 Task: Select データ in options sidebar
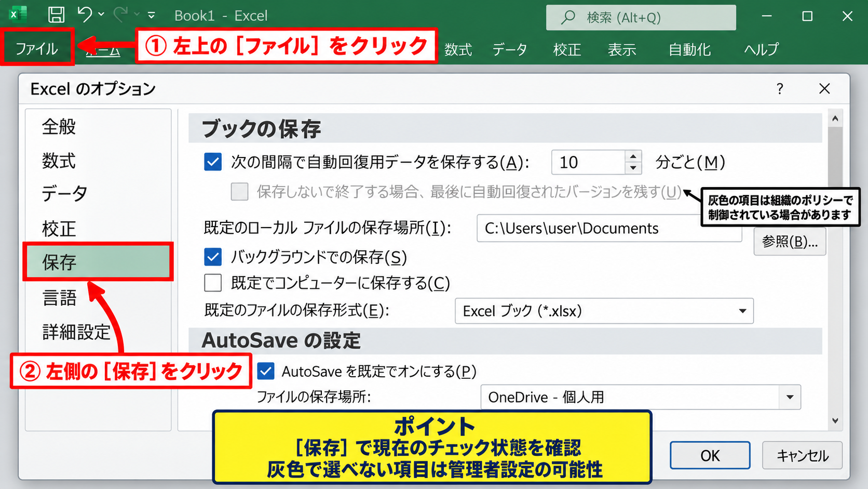(98, 193)
